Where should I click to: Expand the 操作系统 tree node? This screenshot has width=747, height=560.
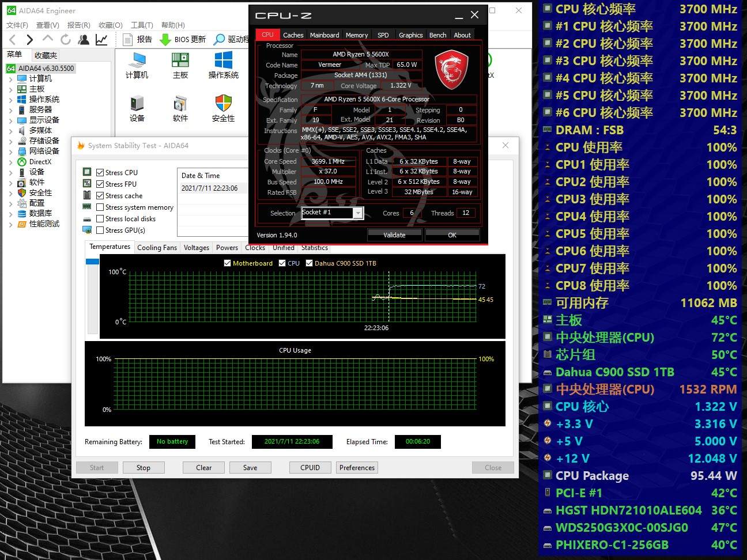(10, 99)
